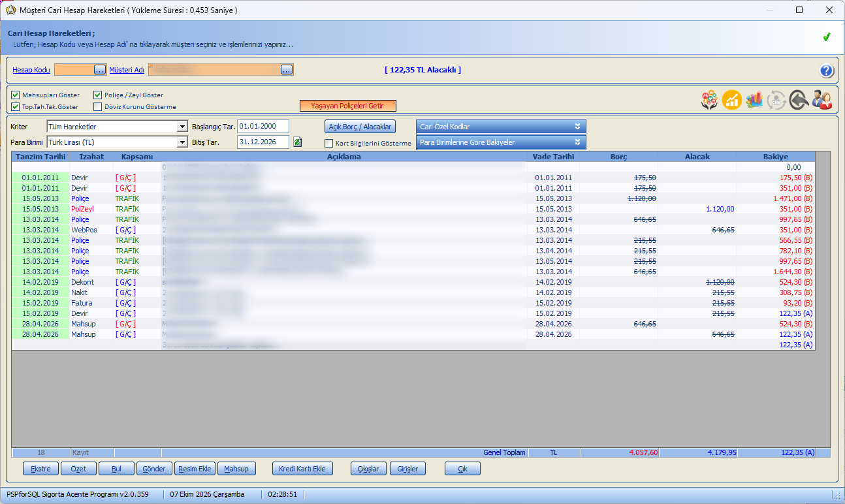This screenshot has width=845, height=504.
Task: Click the greyed-out CRM cycle icon
Action: click(x=776, y=100)
